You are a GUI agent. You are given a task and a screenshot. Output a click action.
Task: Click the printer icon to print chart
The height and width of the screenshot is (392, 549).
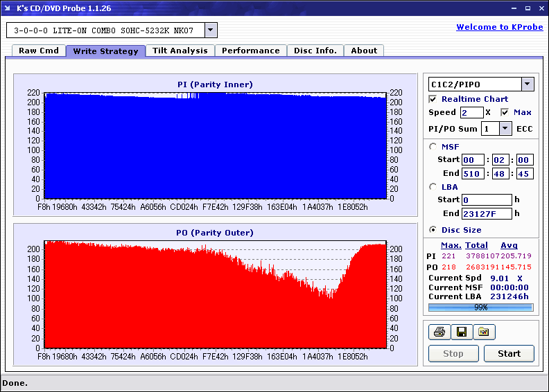(439, 332)
